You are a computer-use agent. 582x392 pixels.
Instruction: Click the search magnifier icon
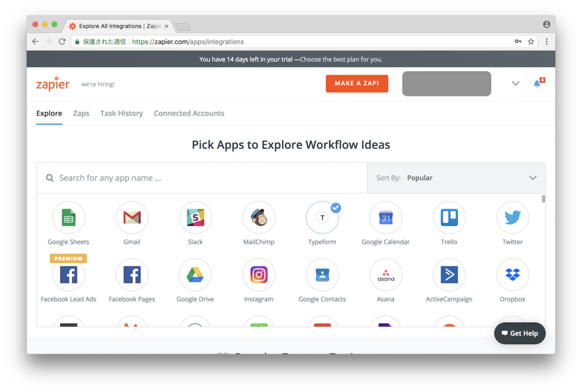click(50, 178)
